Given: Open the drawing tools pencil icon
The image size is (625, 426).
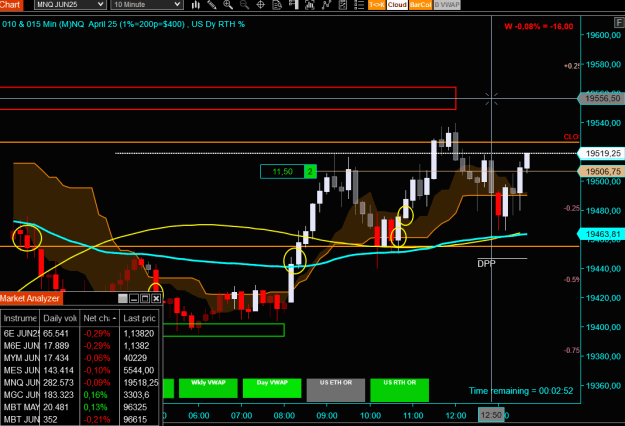Looking at the screenshot, I should (x=212, y=4).
